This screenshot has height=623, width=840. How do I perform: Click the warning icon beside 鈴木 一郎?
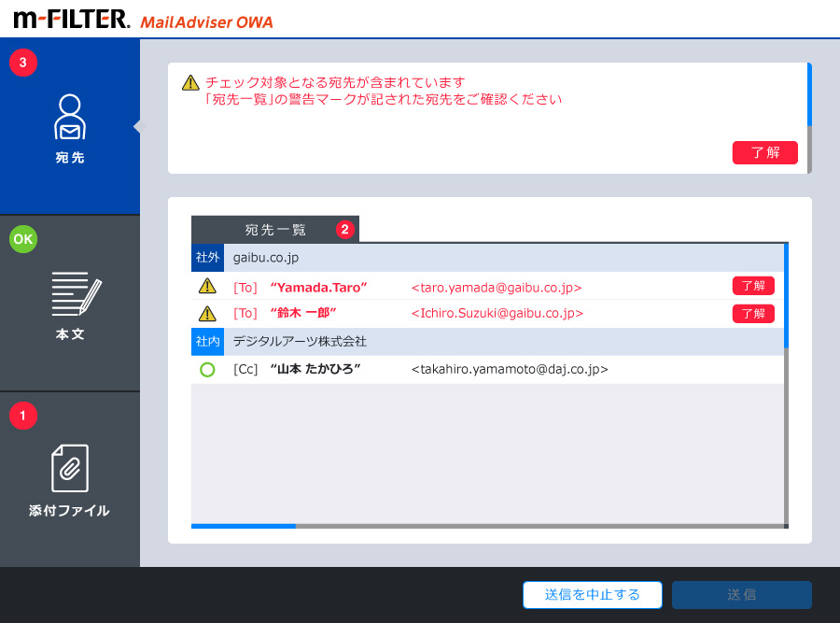pos(207,314)
